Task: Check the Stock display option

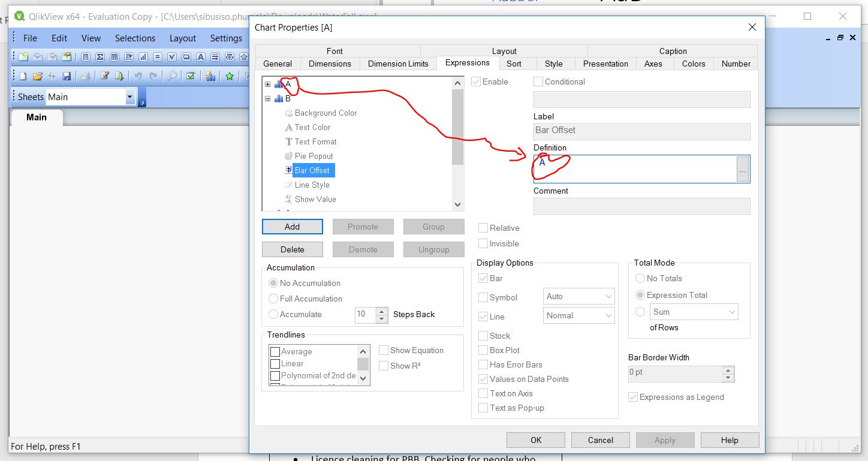Action: (x=483, y=336)
